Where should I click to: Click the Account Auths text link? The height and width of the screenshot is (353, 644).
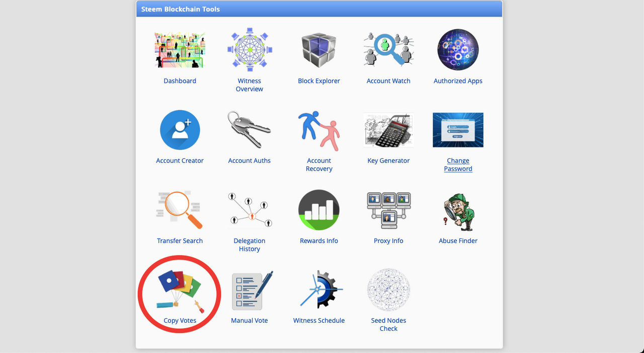[250, 161]
